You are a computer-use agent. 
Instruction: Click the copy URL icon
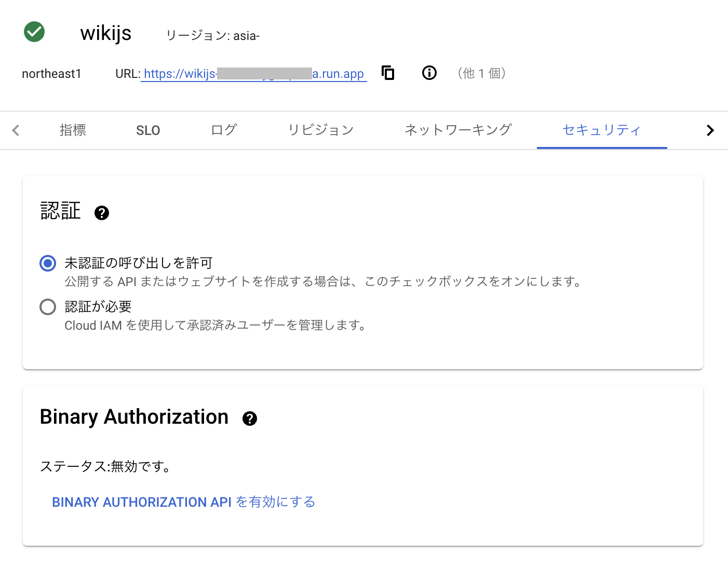click(388, 73)
